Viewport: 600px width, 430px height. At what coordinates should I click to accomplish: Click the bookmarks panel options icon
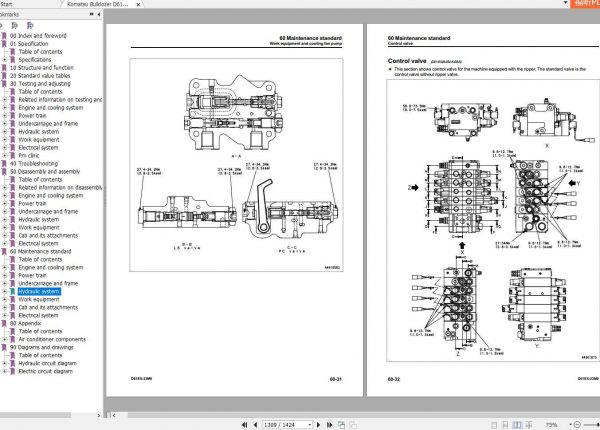coord(91,14)
